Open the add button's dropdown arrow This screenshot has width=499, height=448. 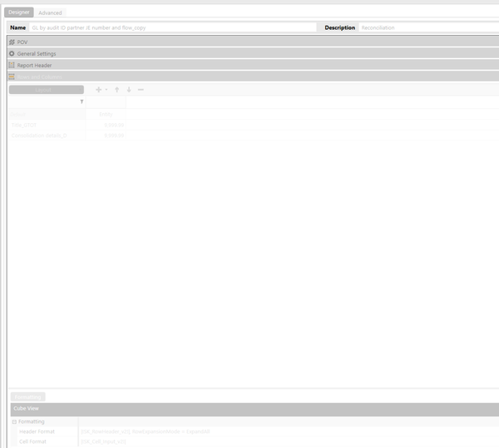106,90
